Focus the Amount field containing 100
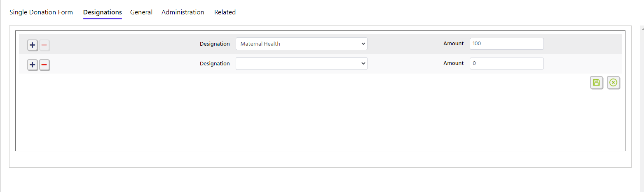This screenshot has height=192, width=644. tap(507, 44)
